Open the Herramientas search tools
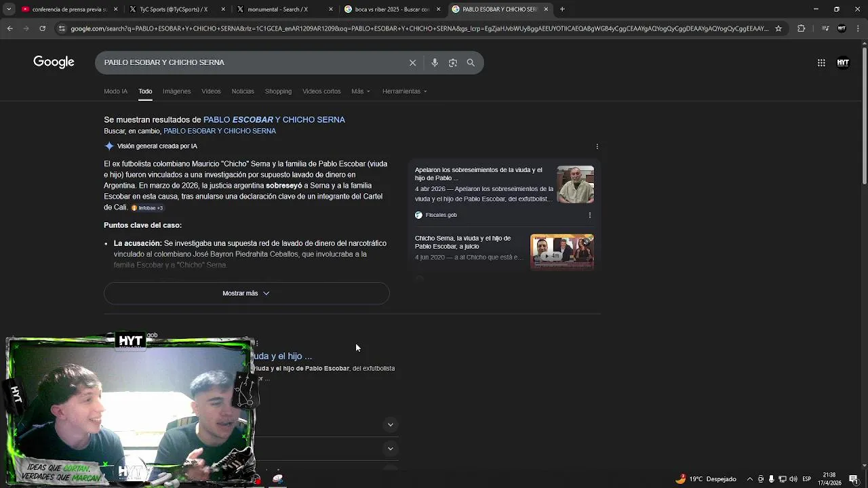868x488 pixels. point(404,91)
